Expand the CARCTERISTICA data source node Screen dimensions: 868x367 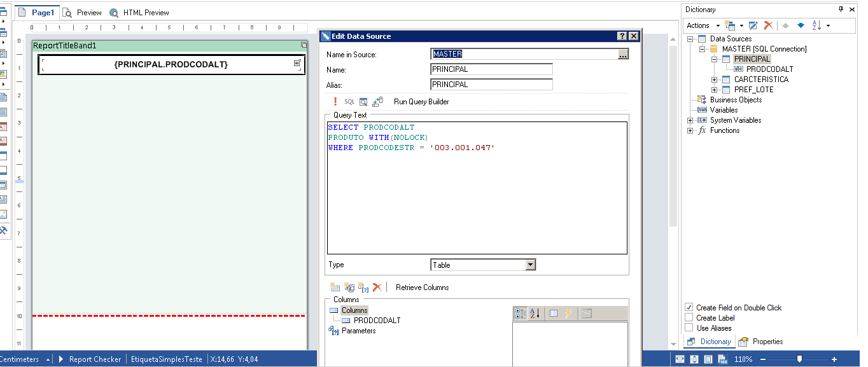tap(715, 80)
